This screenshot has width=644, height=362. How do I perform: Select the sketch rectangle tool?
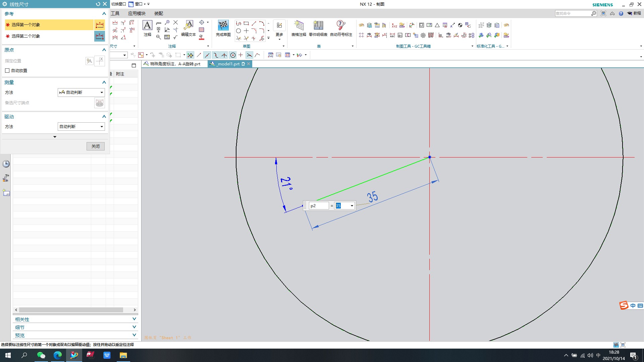(246, 23)
